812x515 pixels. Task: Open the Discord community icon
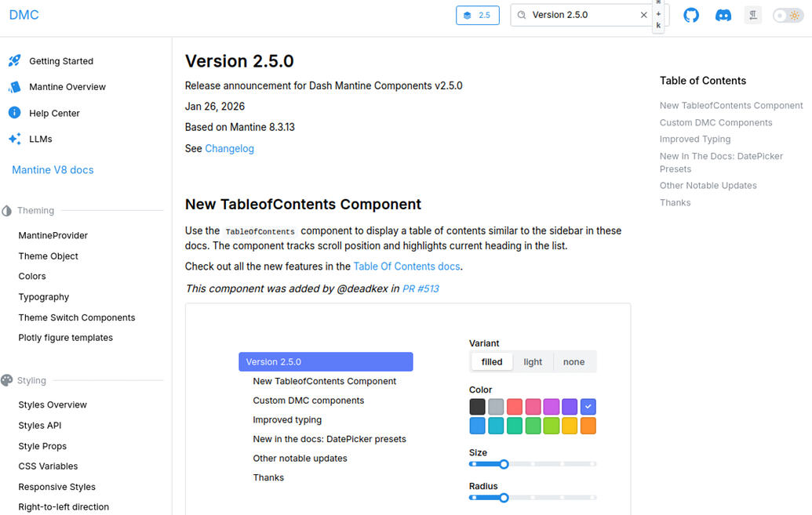[723, 14]
